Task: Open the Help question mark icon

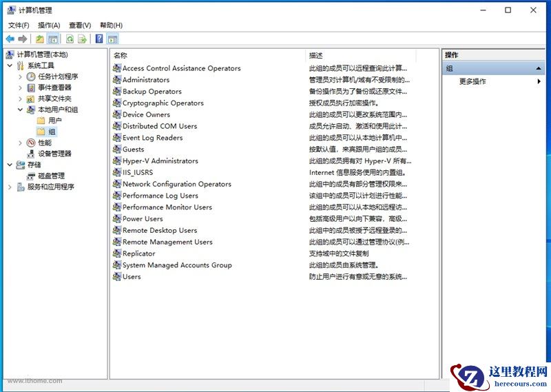Action: [x=99, y=39]
